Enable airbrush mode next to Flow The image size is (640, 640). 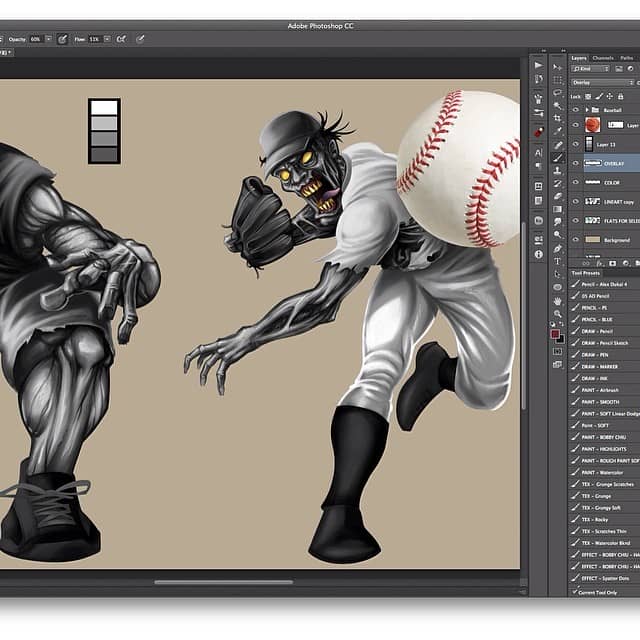tap(121, 39)
